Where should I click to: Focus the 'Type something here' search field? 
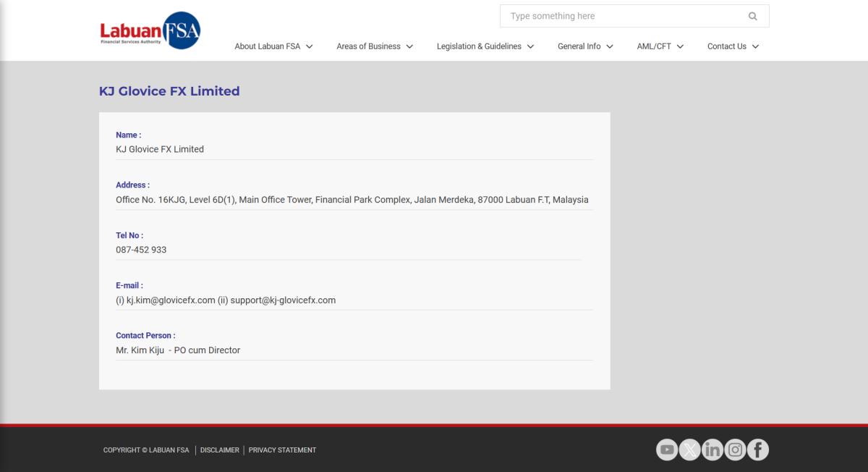(x=622, y=16)
